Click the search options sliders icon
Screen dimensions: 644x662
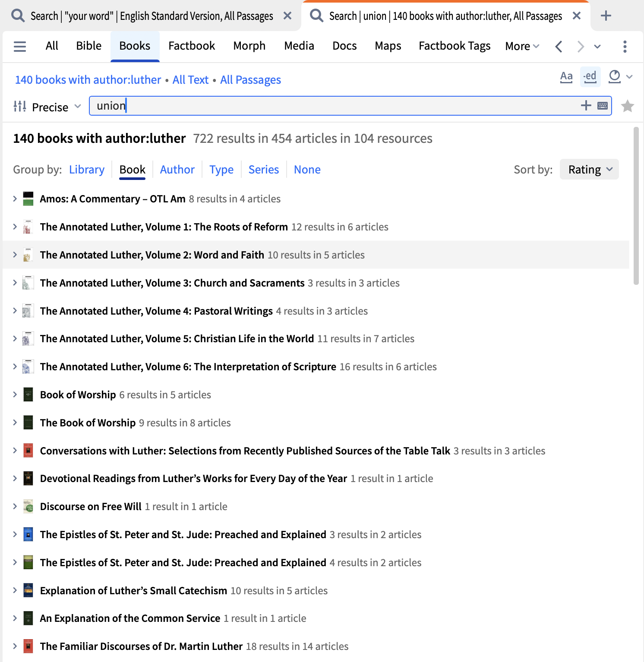tap(20, 106)
